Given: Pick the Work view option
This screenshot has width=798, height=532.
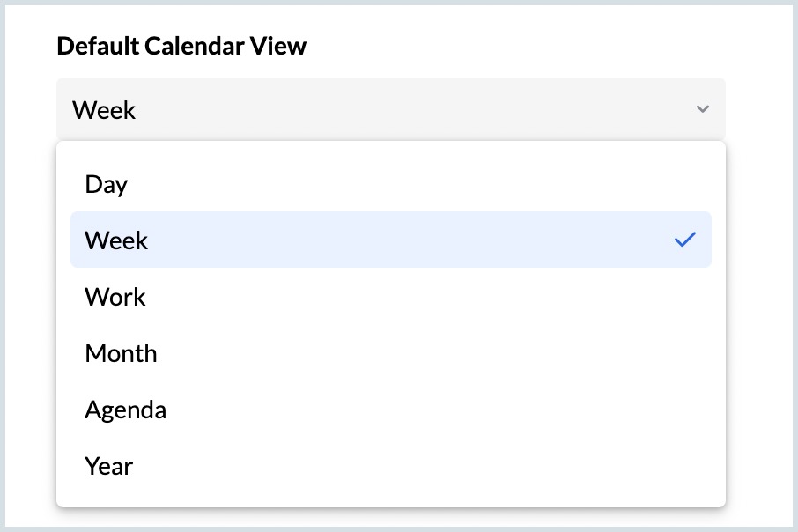Looking at the screenshot, I should pos(115,297).
